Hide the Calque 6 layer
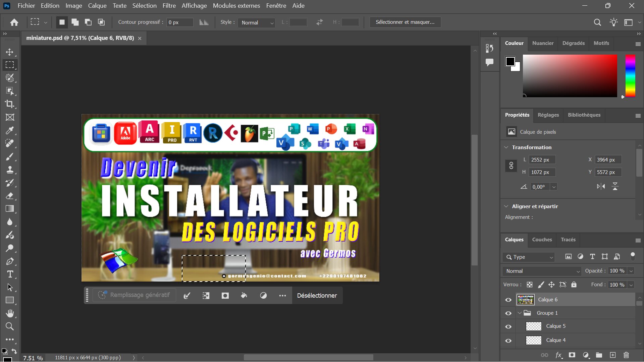The width and height of the screenshot is (644, 362). coord(508,300)
